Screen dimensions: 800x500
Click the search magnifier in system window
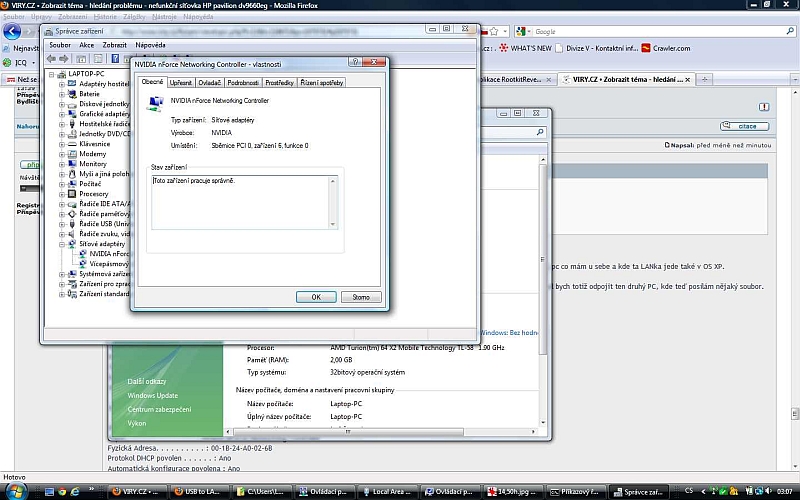(x=540, y=132)
